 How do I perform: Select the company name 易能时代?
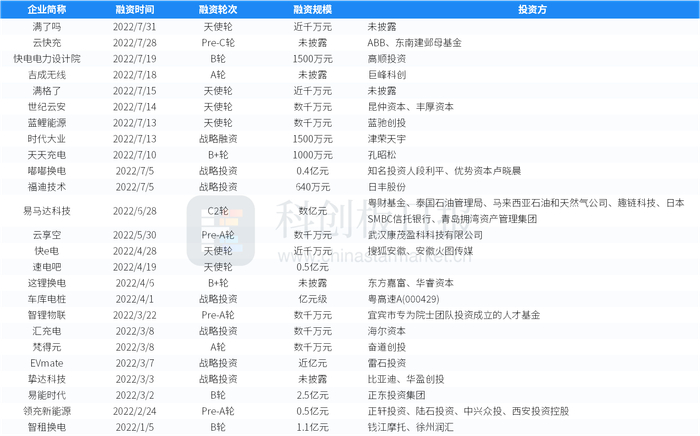tap(47, 395)
